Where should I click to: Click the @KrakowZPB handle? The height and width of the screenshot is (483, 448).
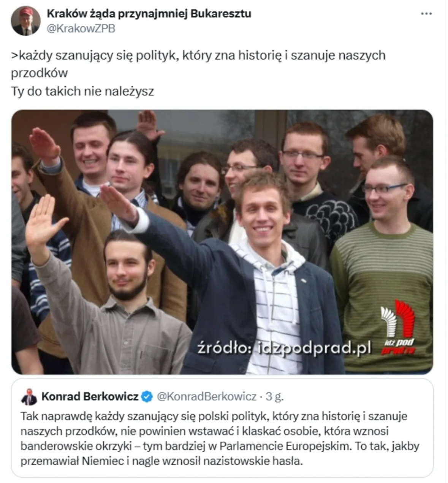tap(81, 29)
